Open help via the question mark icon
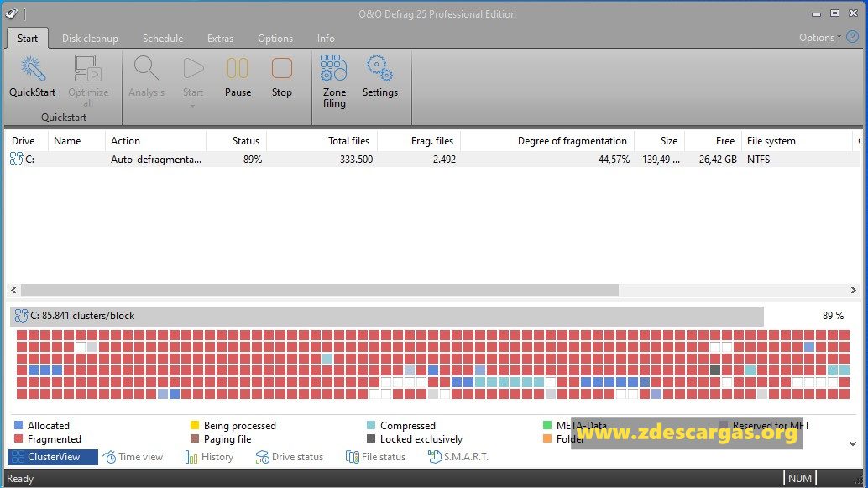The width and height of the screenshot is (868, 488). [853, 37]
